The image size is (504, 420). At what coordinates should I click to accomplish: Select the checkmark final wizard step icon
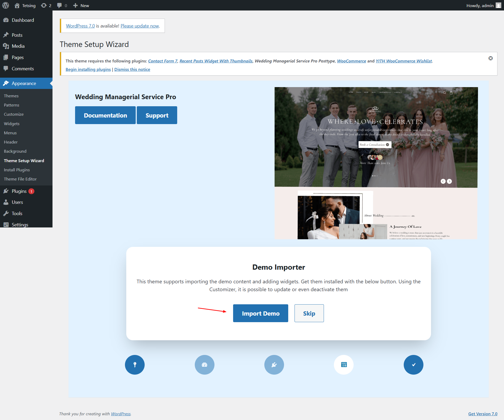[413, 365]
